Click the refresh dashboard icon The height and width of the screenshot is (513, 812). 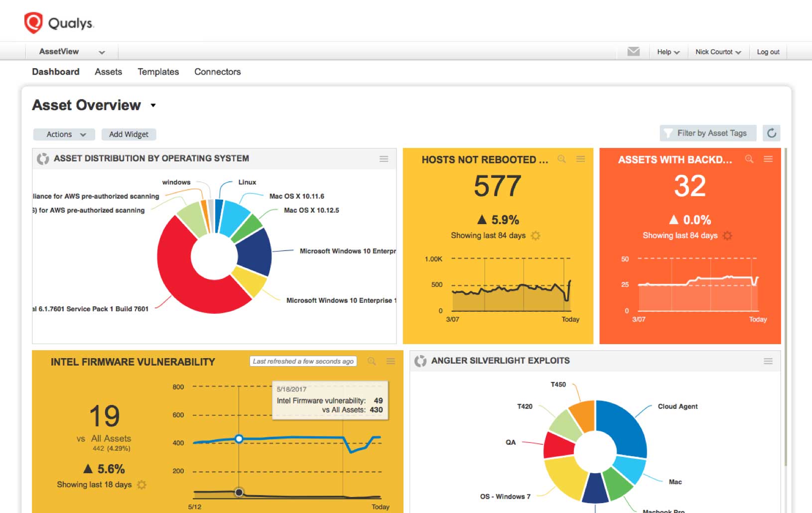[771, 133]
